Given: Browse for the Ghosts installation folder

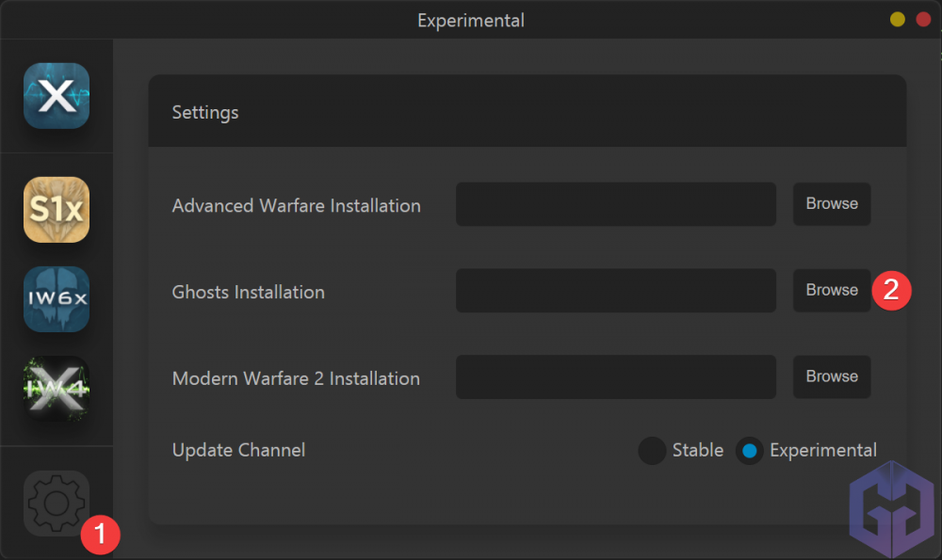Looking at the screenshot, I should point(832,291).
